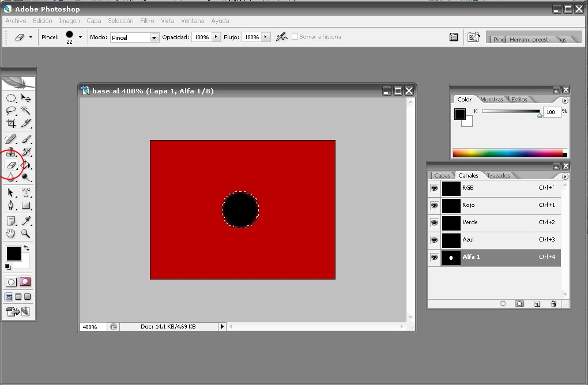Screen dimensions: 588x385
Task: Open the Modo dropdown
Action: click(154, 37)
